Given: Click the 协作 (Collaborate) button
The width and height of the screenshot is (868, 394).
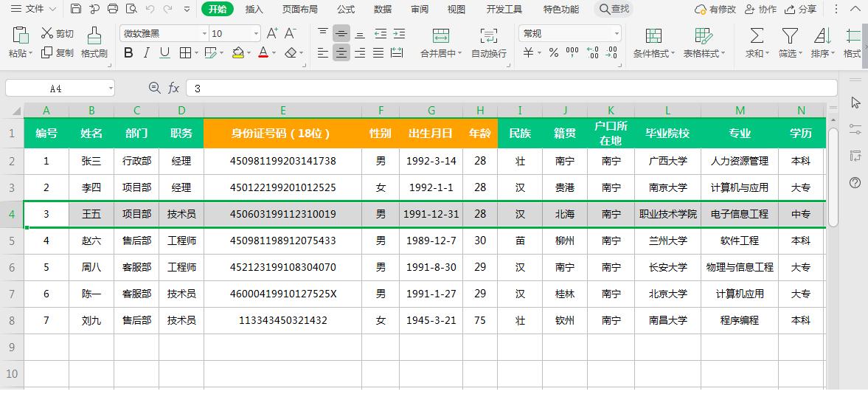Looking at the screenshot, I should 760,9.
